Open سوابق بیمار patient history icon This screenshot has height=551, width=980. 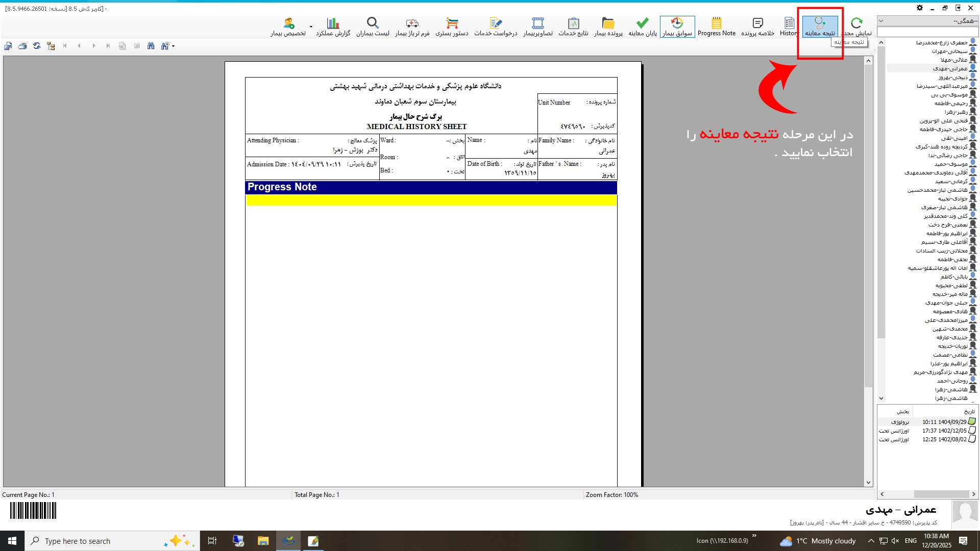(x=677, y=27)
